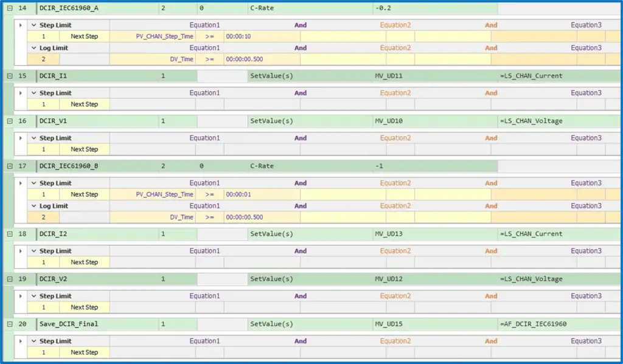623x364 pixels.
Task: Click Next Step cell under DCIR_IEC61960_B
Action: pyautogui.click(x=84, y=194)
